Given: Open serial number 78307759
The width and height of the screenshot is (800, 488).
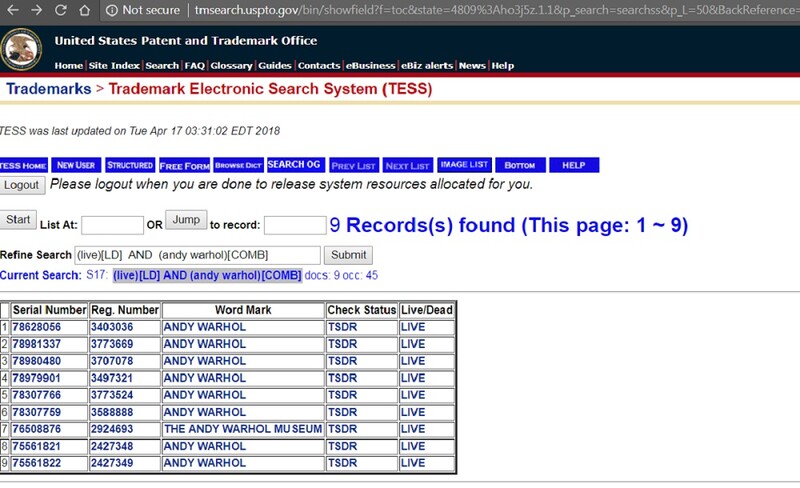Looking at the screenshot, I should [36, 412].
